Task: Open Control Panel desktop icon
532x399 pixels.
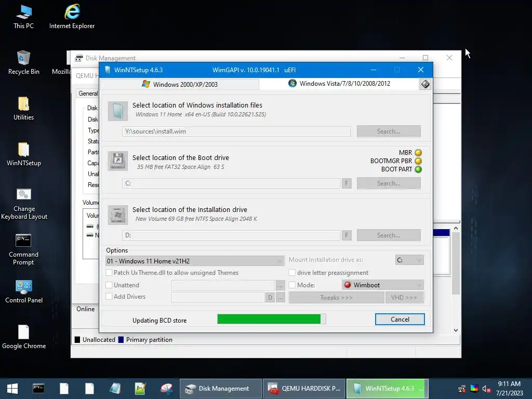Action: tap(24, 292)
